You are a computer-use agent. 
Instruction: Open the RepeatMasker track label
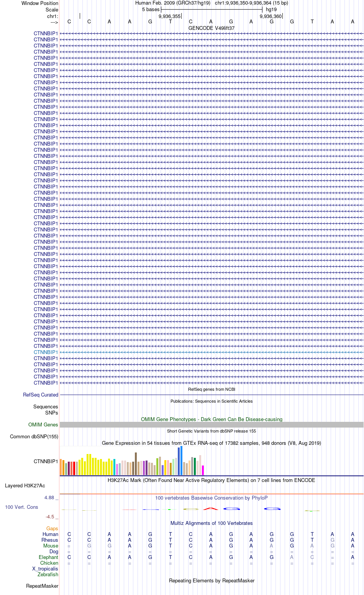pyautogui.click(x=42, y=586)
